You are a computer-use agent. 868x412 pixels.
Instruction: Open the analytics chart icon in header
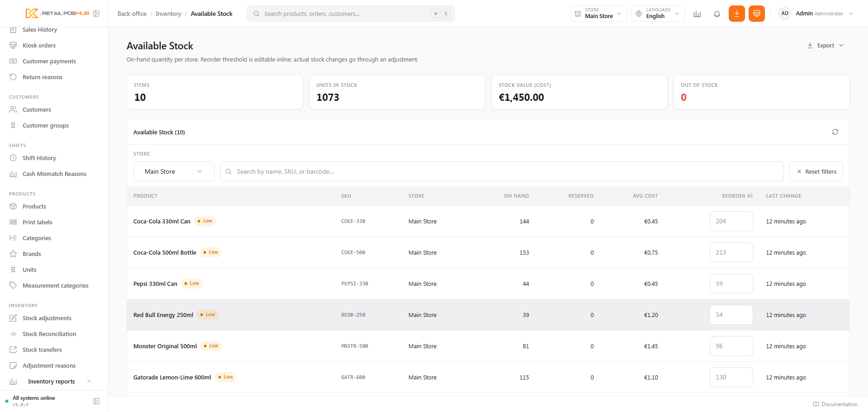click(697, 14)
